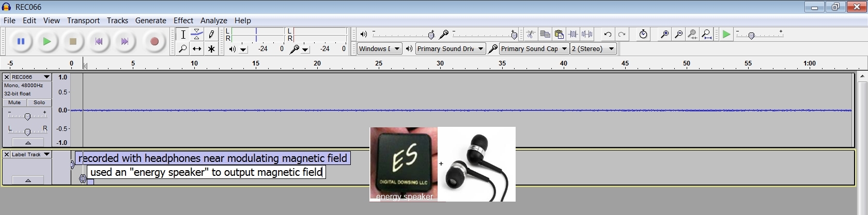Screen dimensions: 868x215
Task: Skip to start of track
Action: 99,42
